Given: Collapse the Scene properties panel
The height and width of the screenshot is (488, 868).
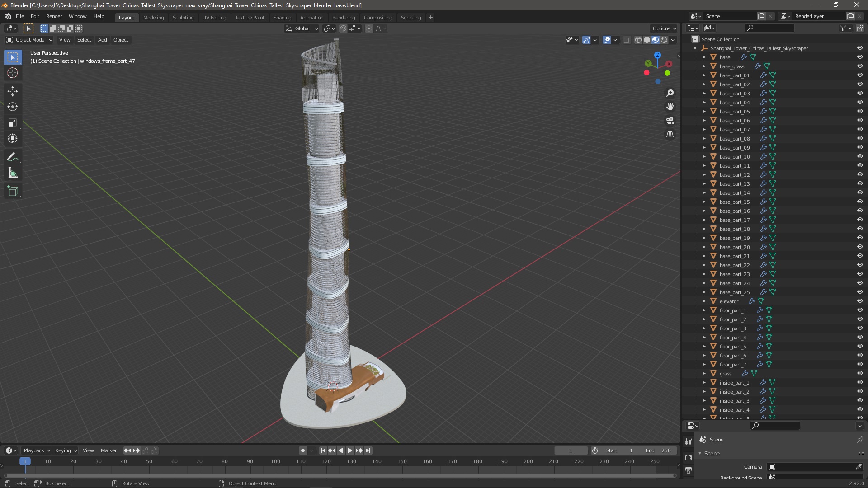Looking at the screenshot, I should [x=700, y=453].
